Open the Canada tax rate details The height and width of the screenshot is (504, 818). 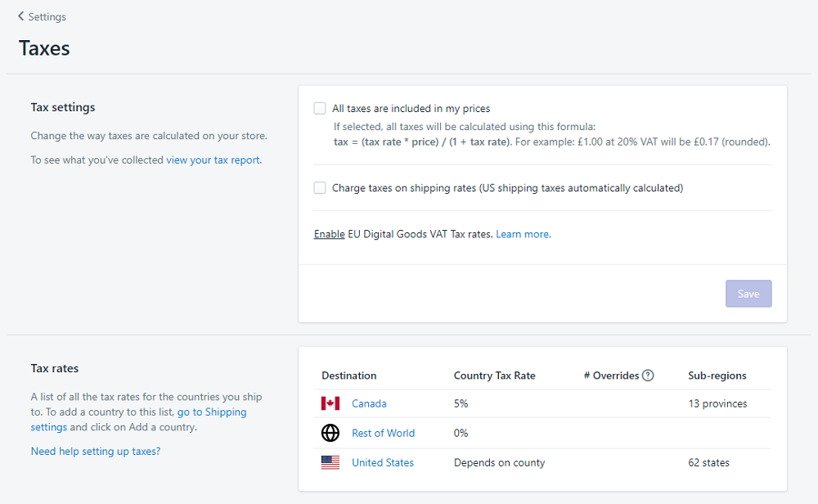point(369,403)
